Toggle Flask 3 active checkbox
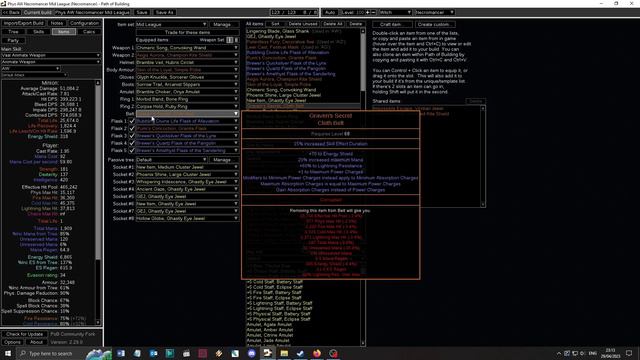Image resolution: width=640 pixels, height=360 pixels. coord(132,136)
